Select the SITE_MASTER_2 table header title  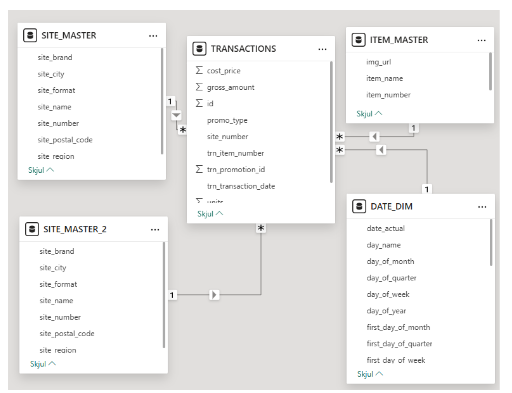pos(75,229)
